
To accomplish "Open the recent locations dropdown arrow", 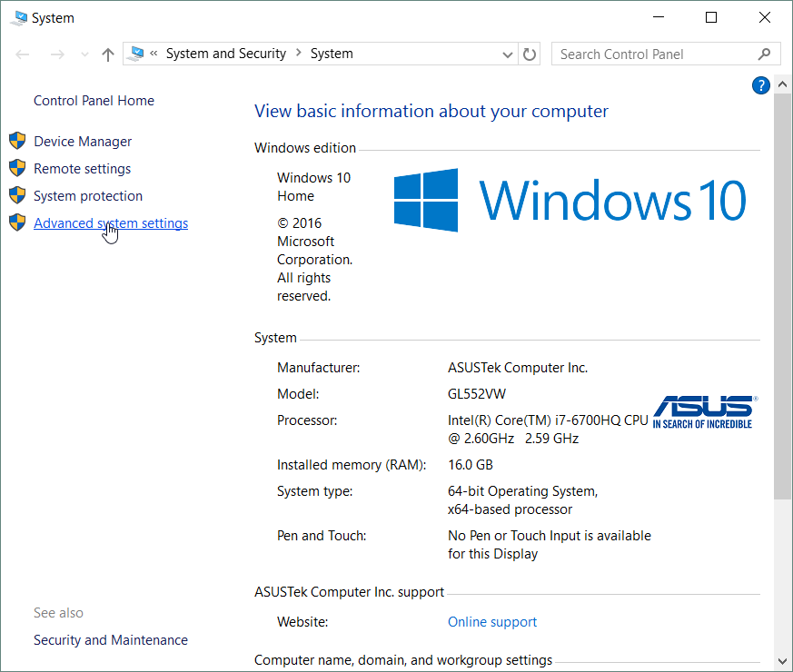I will point(84,54).
